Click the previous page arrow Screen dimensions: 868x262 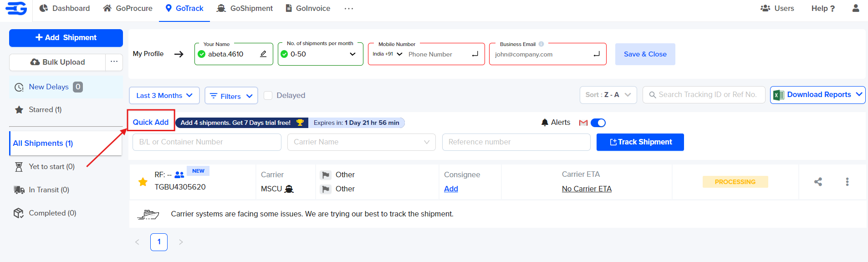pos(137,242)
